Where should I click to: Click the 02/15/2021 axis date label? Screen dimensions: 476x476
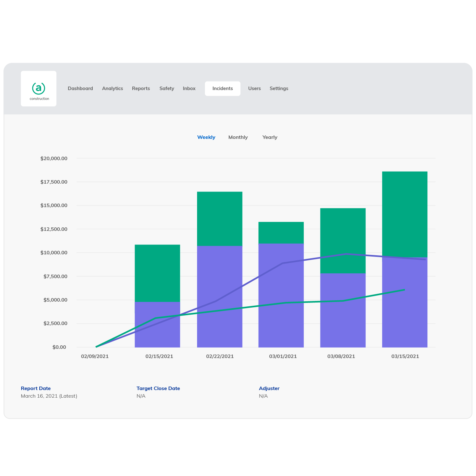(159, 356)
